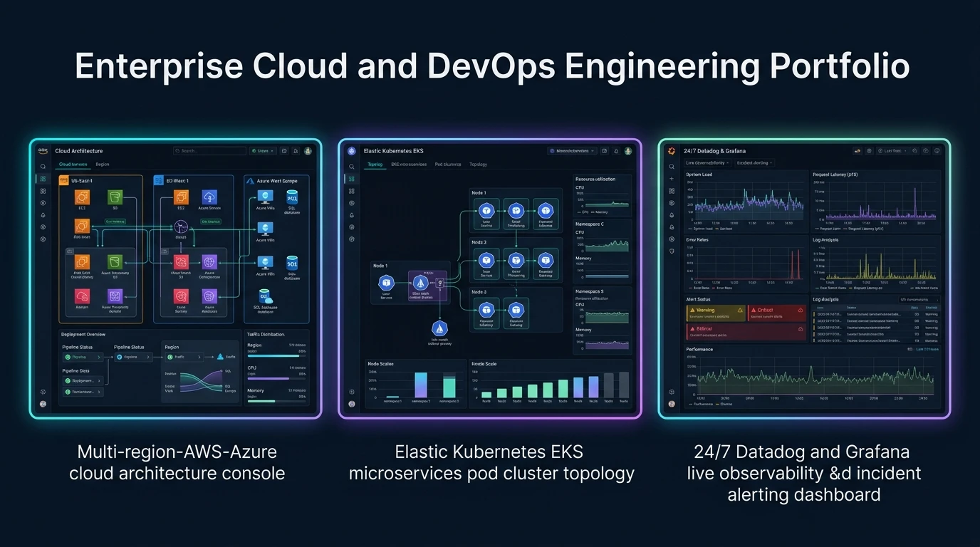This screenshot has height=547, width=980.
Task: Open the dropdown at top right of Log Analysis table
Action: [919, 300]
